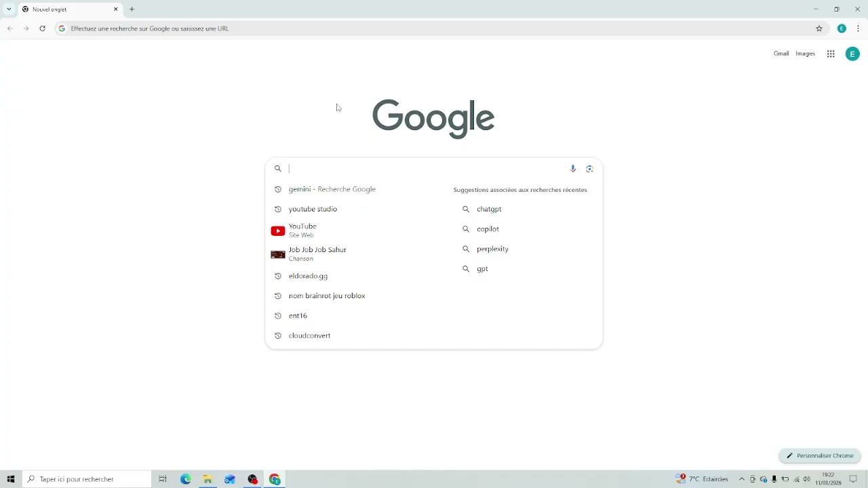Open the Gmail link

[x=781, y=54]
